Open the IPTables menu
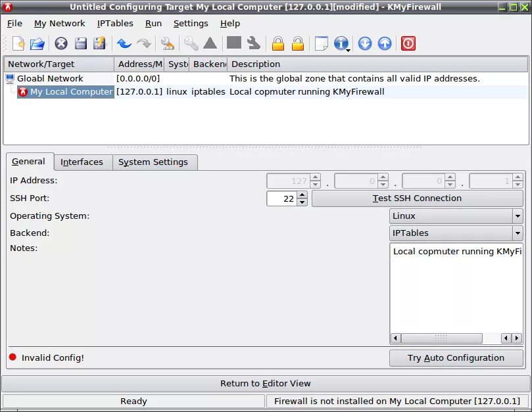532x412 pixels. [115, 23]
